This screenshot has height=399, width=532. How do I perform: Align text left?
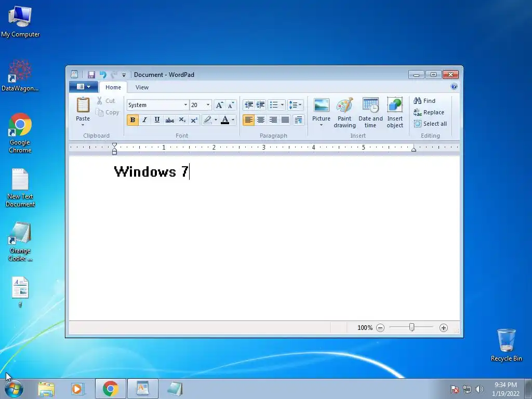pyautogui.click(x=249, y=120)
